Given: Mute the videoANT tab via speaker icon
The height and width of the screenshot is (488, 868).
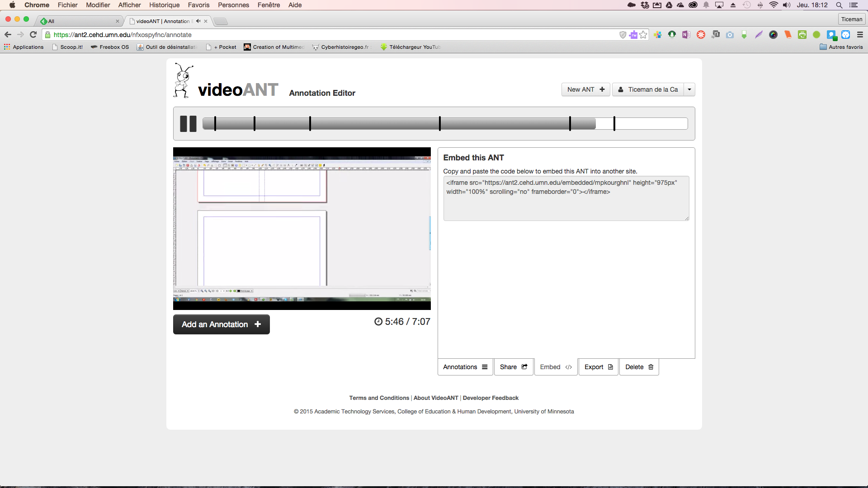Looking at the screenshot, I should [198, 21].
